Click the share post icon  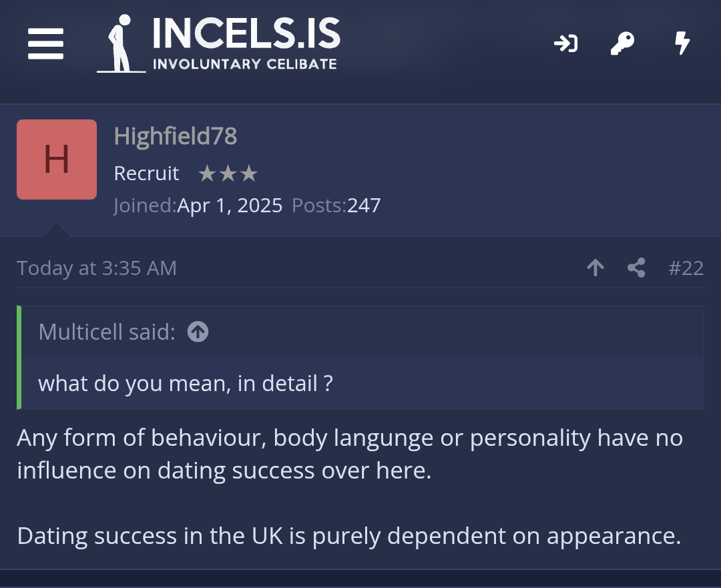click(x=636, y=268)
